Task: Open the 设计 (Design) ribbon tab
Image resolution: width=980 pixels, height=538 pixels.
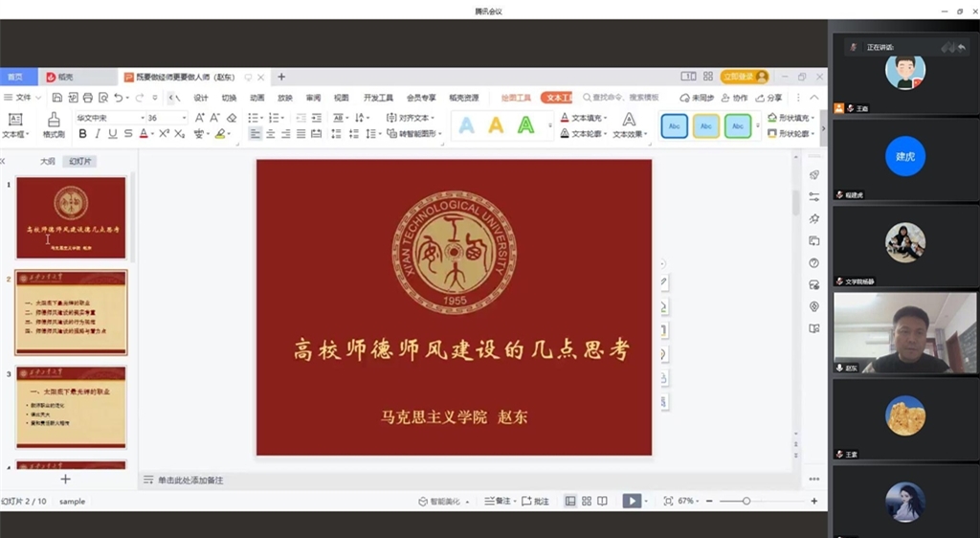Action: (x=201, y=98)
